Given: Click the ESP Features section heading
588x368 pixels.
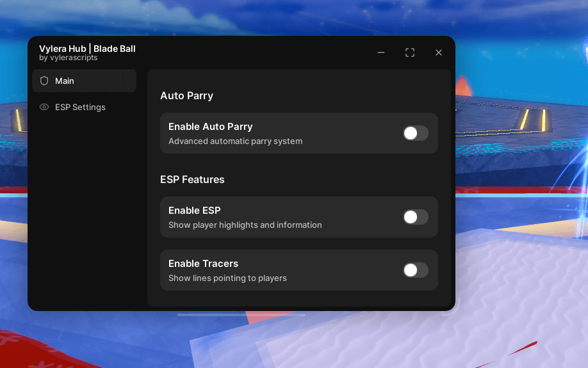Looking at the screenshot, I should (192, 180).
